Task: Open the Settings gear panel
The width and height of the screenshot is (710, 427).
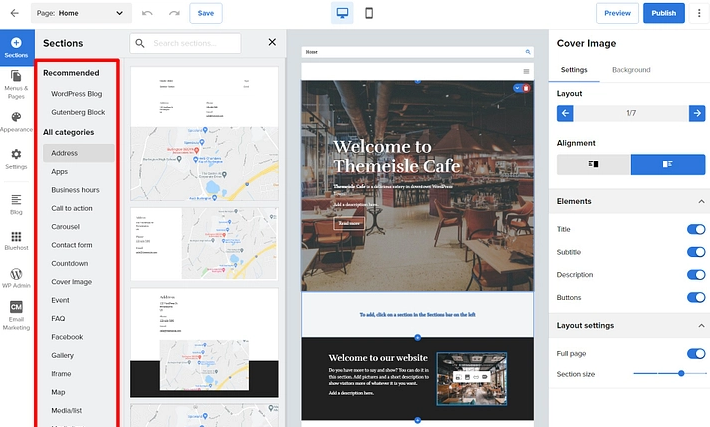Action: click(x=16, y=159)
